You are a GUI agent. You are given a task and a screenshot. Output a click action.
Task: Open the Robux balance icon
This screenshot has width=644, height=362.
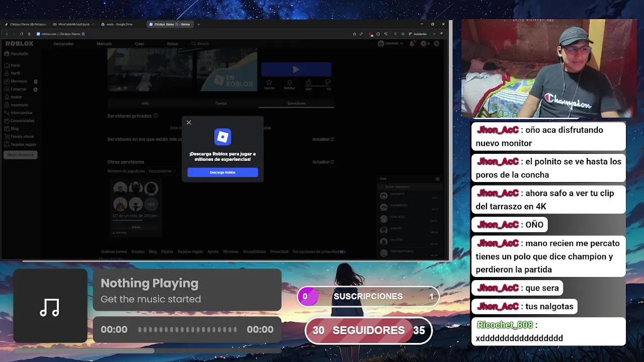(424, 44)
